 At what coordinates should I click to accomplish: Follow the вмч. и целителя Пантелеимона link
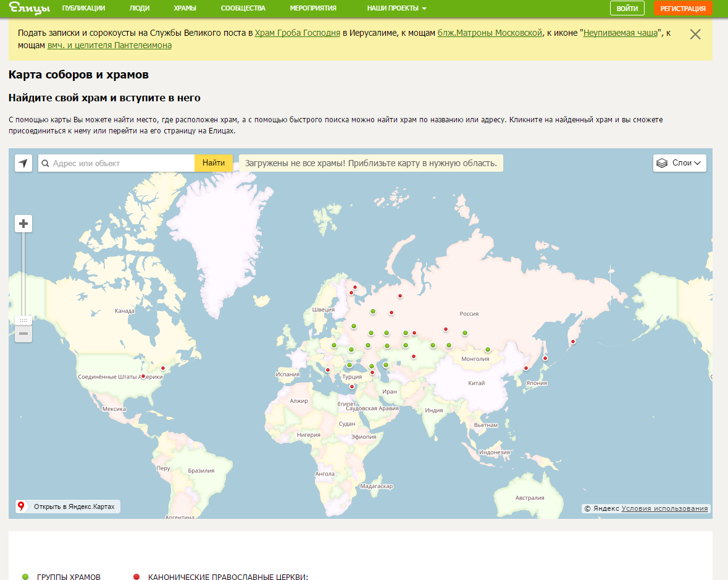click(109, 46)
